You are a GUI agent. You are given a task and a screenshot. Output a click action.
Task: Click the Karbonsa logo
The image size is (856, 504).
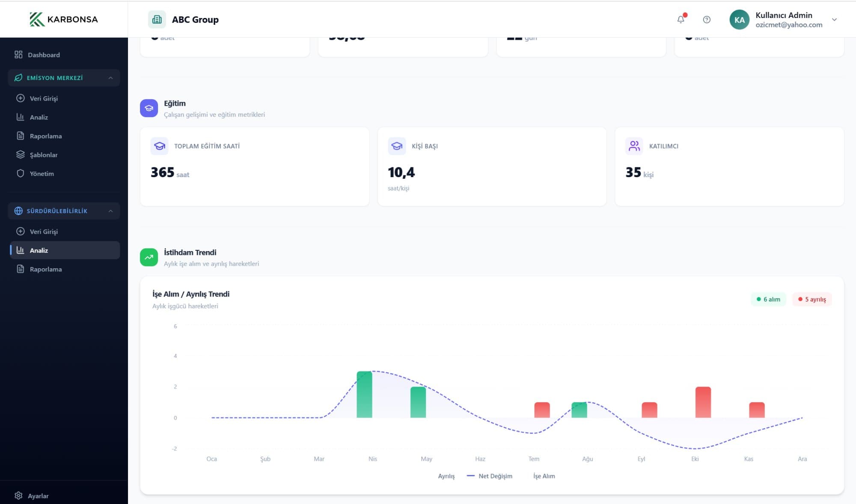coord(64,19)
